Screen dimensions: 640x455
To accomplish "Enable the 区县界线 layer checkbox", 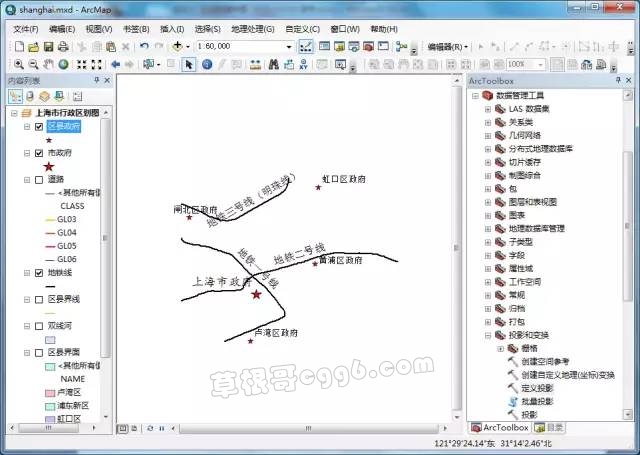I will [39, 300].
